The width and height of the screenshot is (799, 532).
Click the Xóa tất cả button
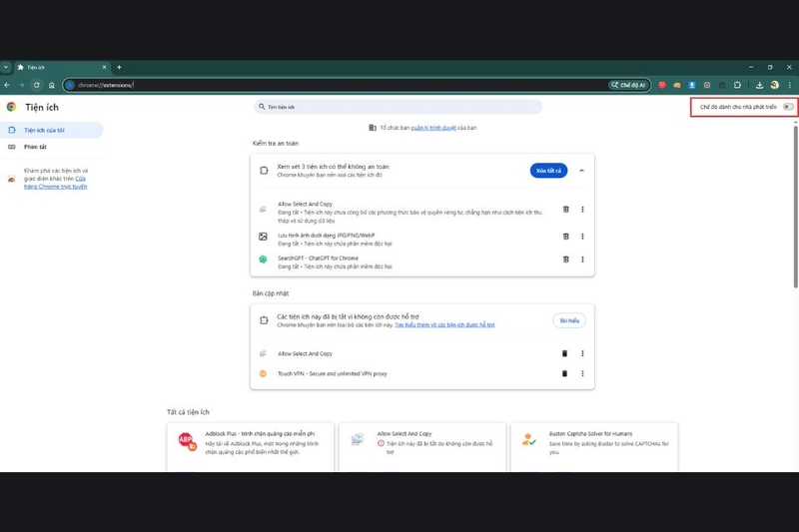[x=548, y=171]
